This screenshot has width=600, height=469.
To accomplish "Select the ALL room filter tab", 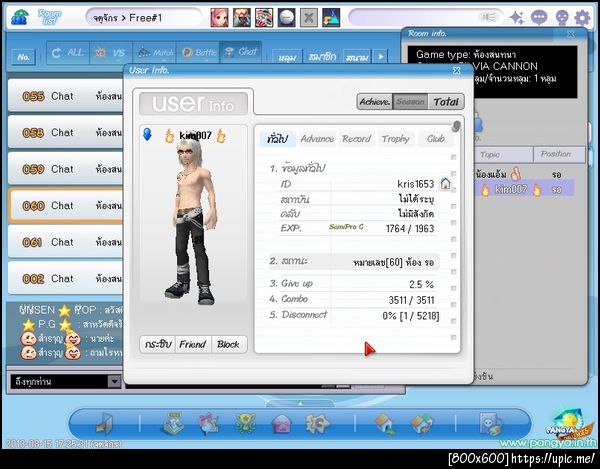I will tap(68, 52).
